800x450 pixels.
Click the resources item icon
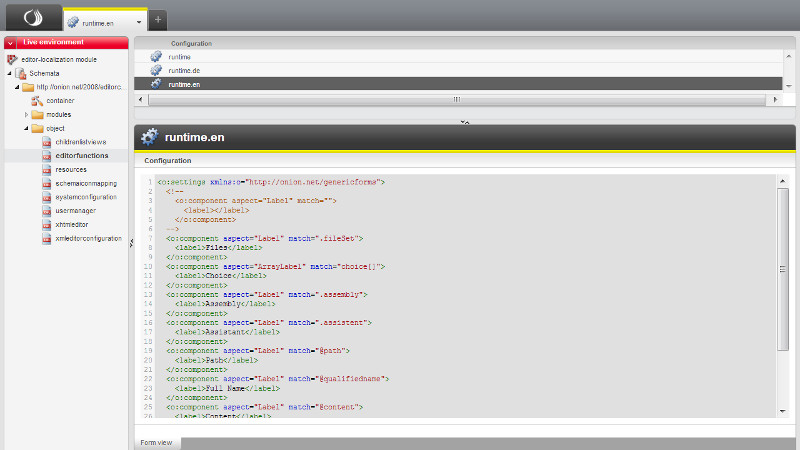46,170
